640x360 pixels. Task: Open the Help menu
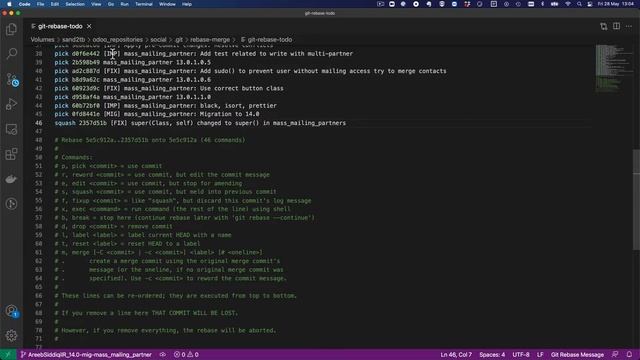(x=187, y=4)
